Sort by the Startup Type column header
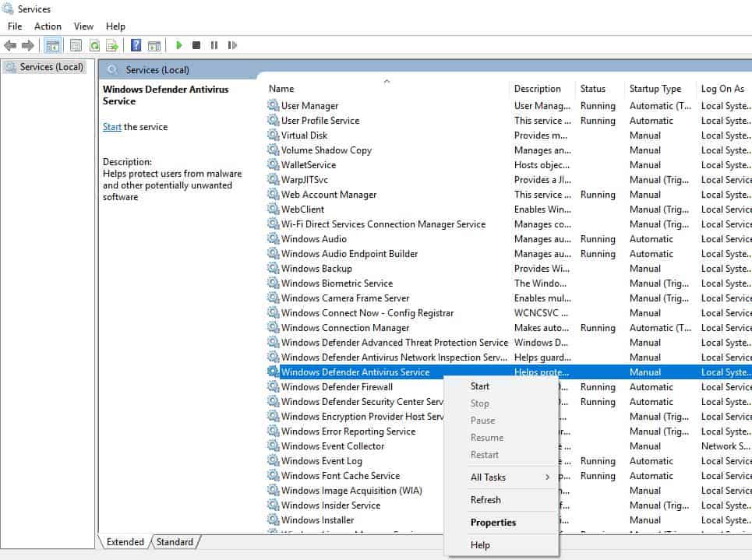This screenshot has height=560, width=752. 655,89
